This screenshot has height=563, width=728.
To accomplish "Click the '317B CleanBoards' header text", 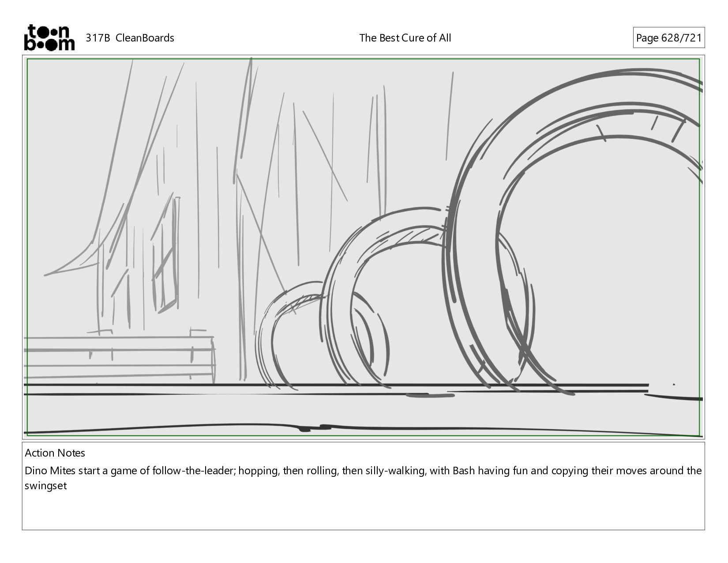I will (130, 38).
